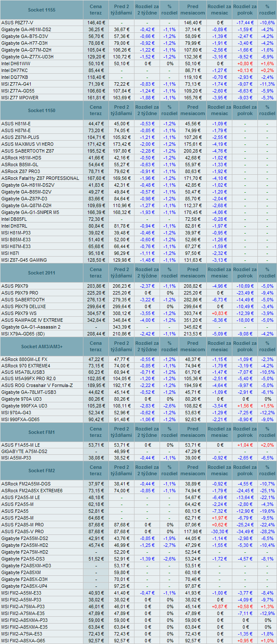The image size is (277, 644).
Task: Click the 171,42 € price of ASUS MAXIMUS VI HERO
Action: click(x=96, y=144)
